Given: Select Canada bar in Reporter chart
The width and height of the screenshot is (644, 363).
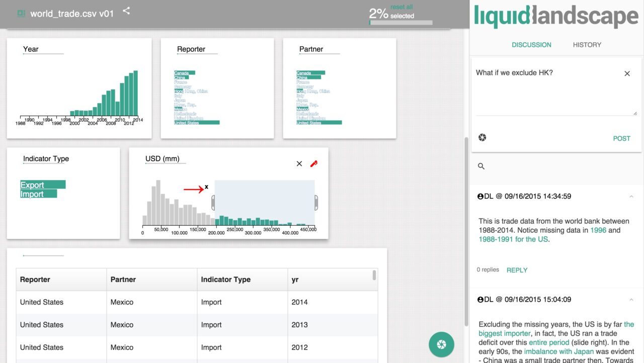Looking at the screenshot, I should point(185,73).
